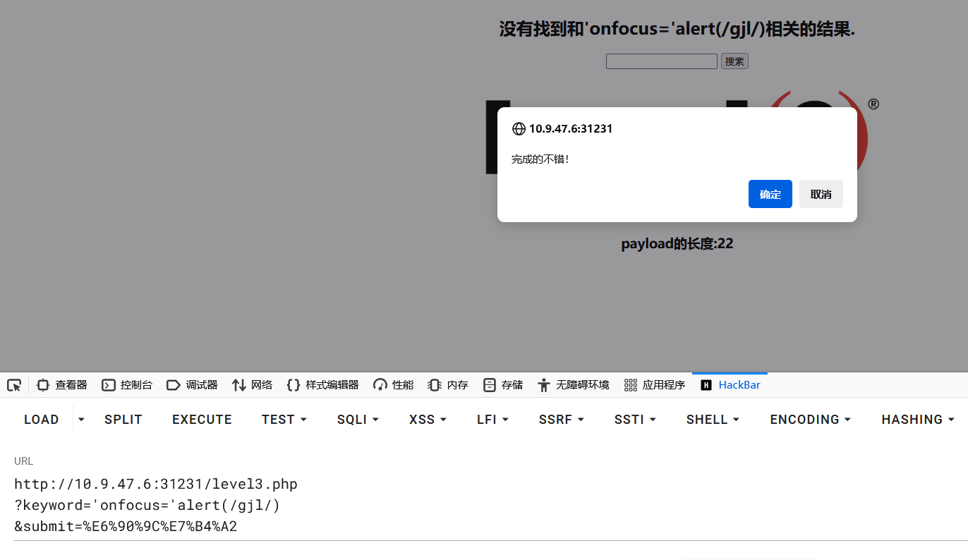
Task: Click the EXECUTE button in HackBar
Action: tap(202, 420)
